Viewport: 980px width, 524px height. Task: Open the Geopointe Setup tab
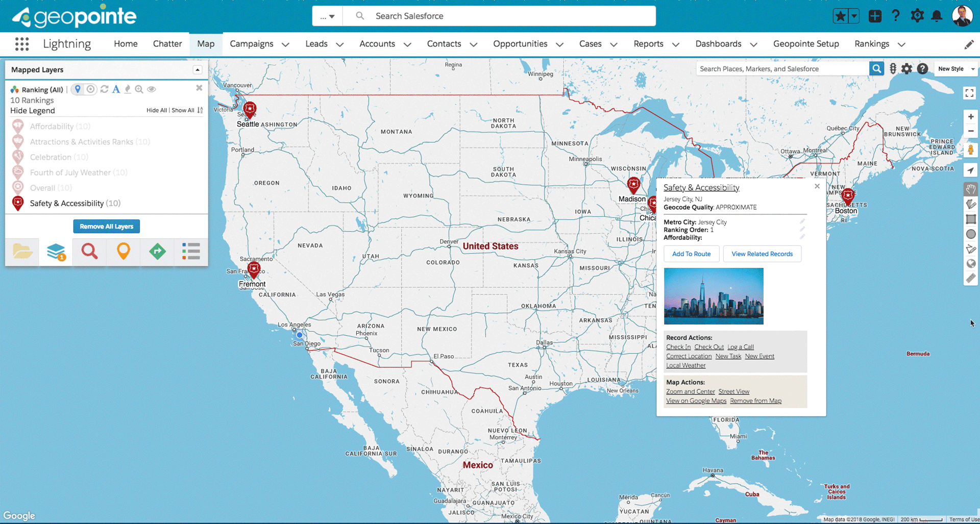(806, 44)
